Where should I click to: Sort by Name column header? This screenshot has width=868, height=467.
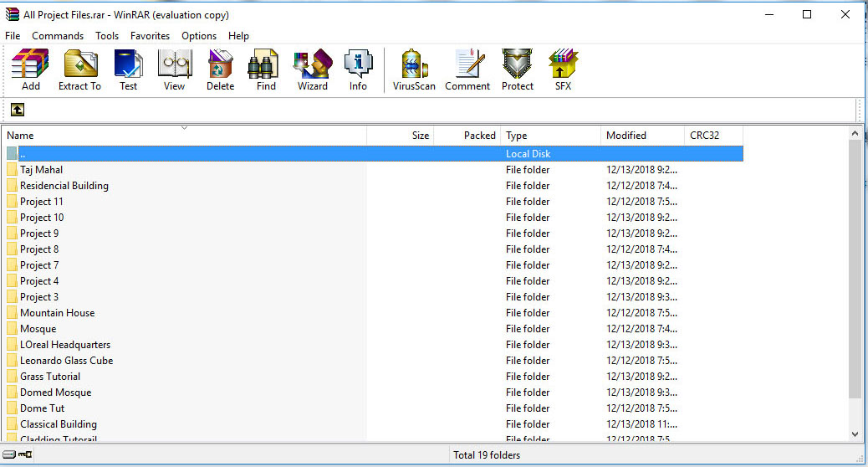(x=184, y=136)
